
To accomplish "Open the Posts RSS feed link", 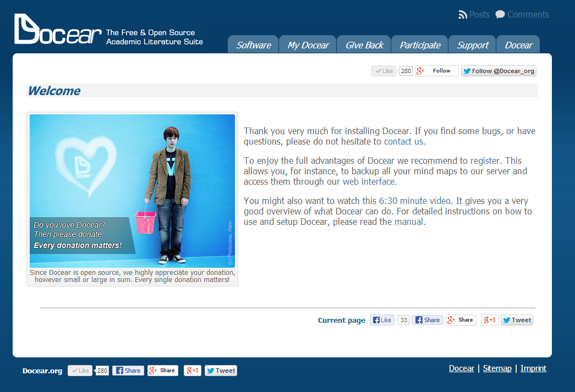I will coord(474,15).
